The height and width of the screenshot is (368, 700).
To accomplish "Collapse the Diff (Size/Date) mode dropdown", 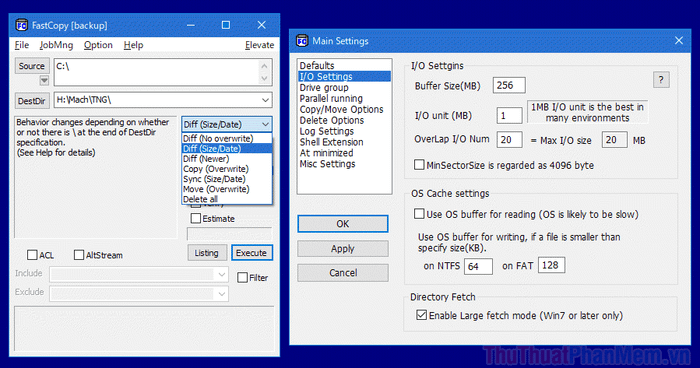I will tap(265, 124).
